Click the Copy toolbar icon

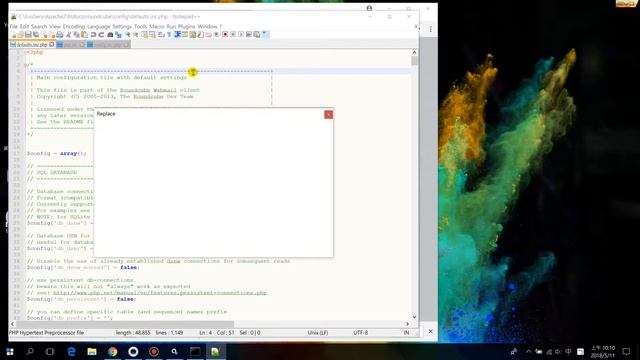click(76, 35)
